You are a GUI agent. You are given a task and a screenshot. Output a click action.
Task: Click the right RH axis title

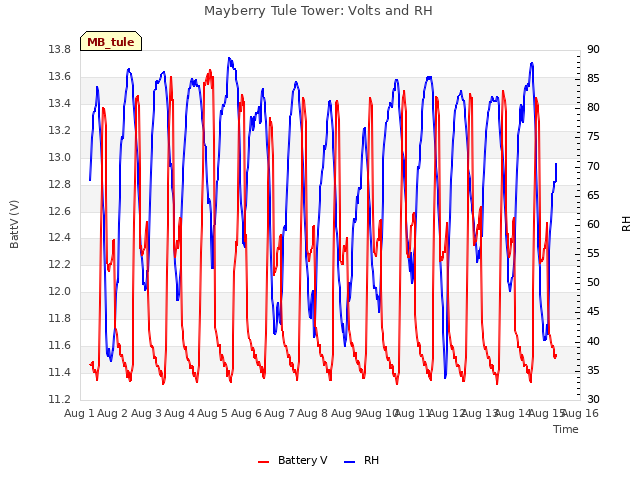coord(626,224)
